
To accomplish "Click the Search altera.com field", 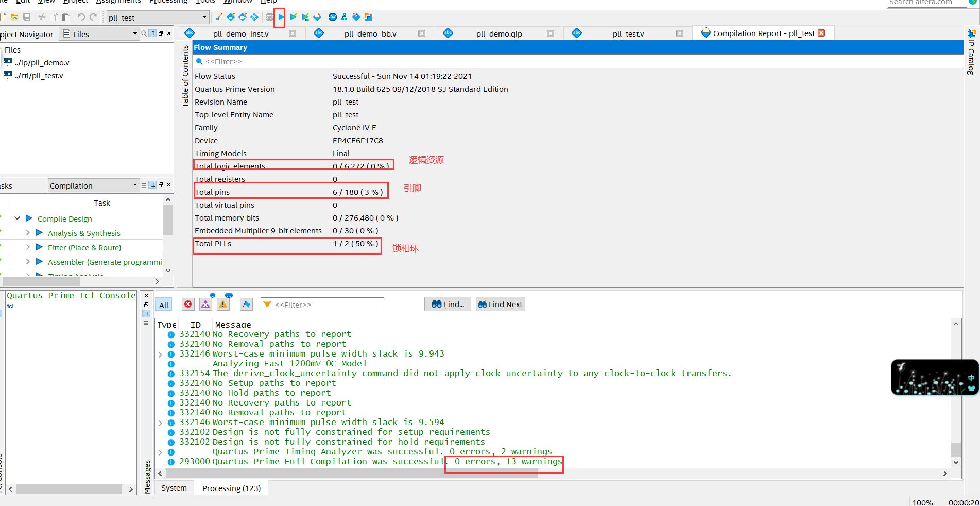I will (927, 3).
